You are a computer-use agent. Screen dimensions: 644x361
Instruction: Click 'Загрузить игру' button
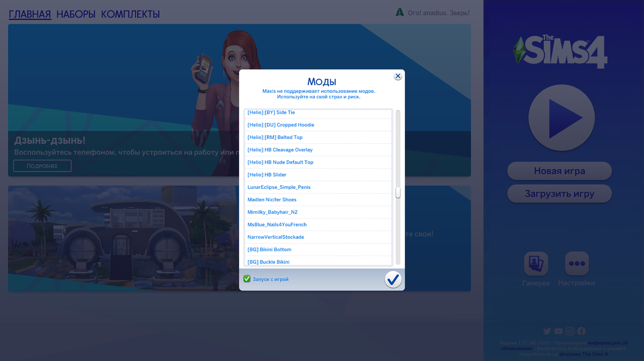point(559,193)
